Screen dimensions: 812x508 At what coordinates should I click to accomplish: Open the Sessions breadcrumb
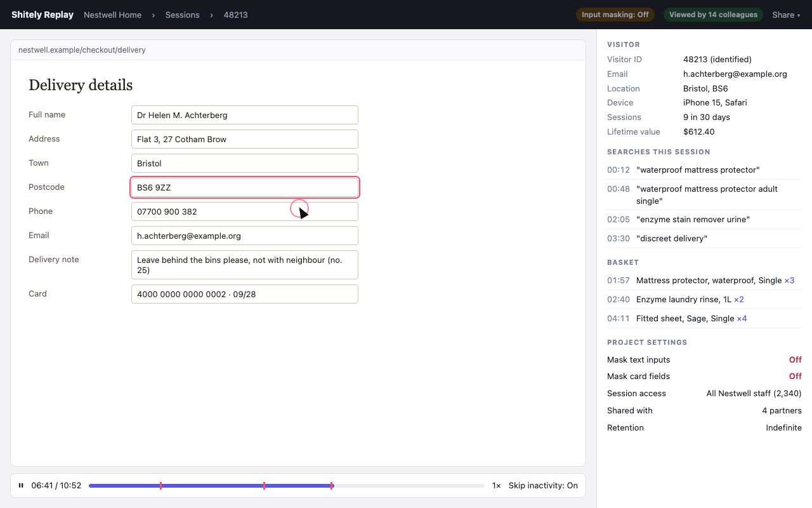pyautogui.click(x=183, y=15)
